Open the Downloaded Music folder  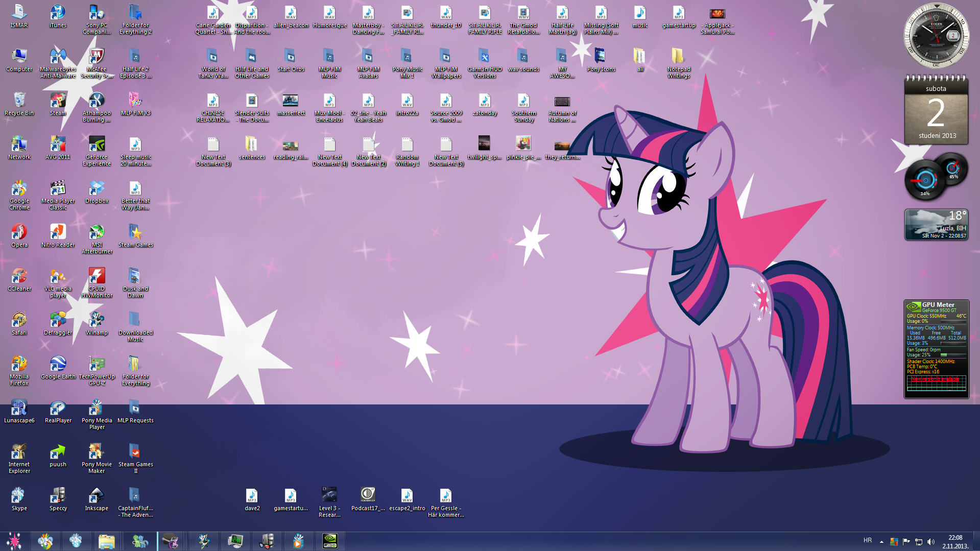135,327
